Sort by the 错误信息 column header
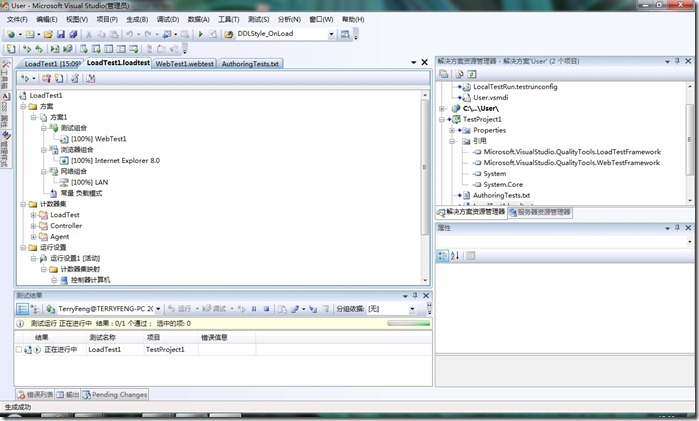This screenshot has height=421, width=699. coord(227,338)
